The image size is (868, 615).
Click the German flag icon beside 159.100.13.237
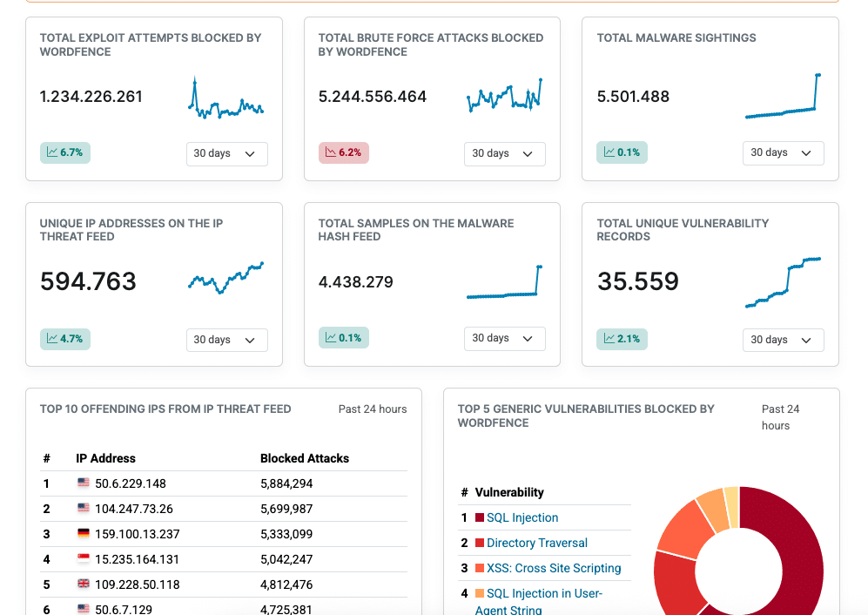84,534
